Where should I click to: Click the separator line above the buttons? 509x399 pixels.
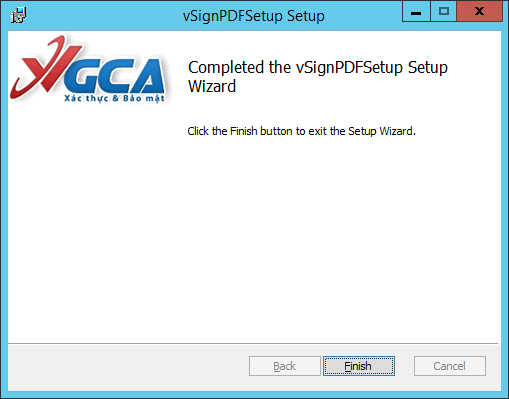point(253,343)
